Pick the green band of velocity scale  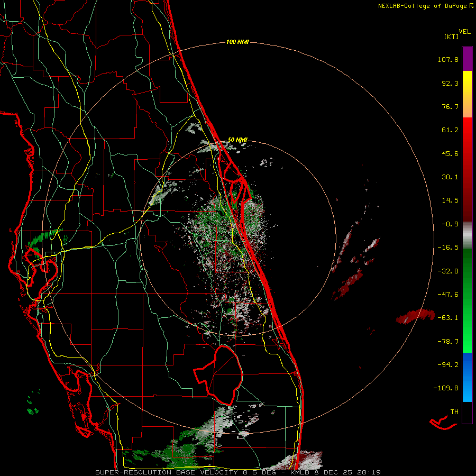467,300
